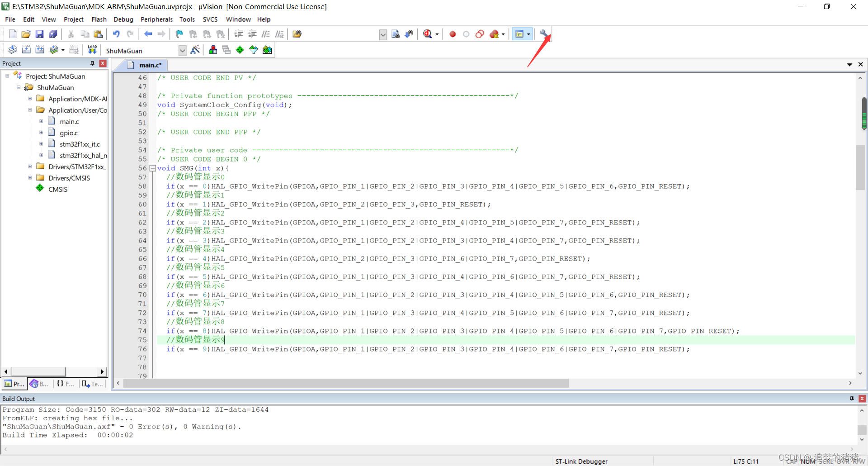
Task: Open the File menu
Action: 10,19
